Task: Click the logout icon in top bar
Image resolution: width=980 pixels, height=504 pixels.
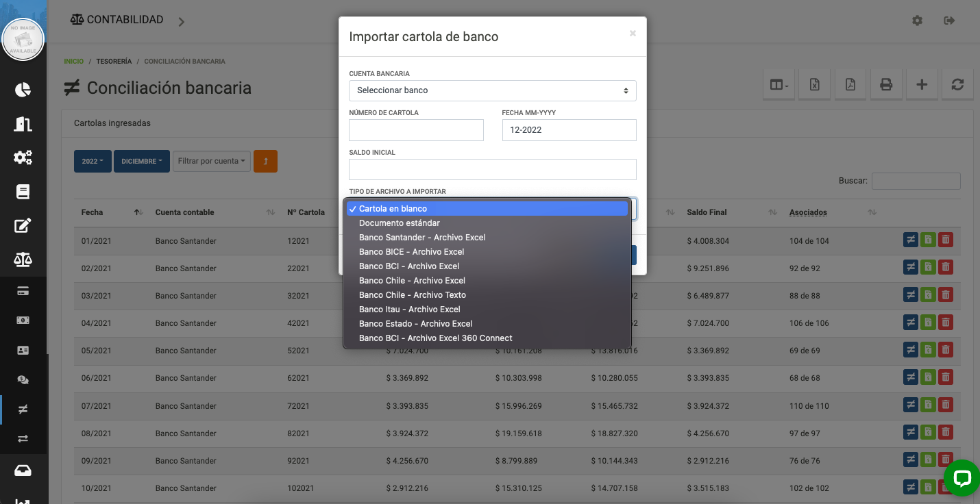Action: [949, 21]
